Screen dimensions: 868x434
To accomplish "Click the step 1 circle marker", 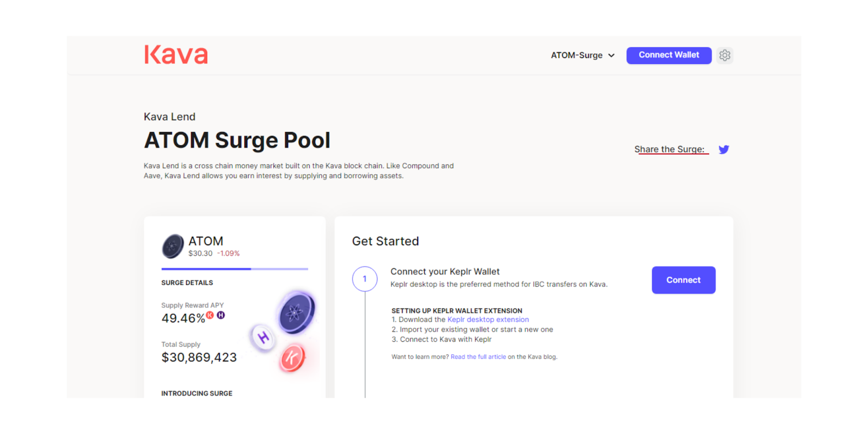I will pyautogui.click(x=365, y=279).
